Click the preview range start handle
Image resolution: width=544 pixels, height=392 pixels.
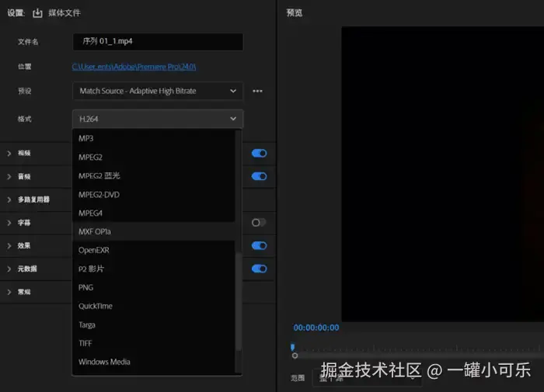point(295,356)
